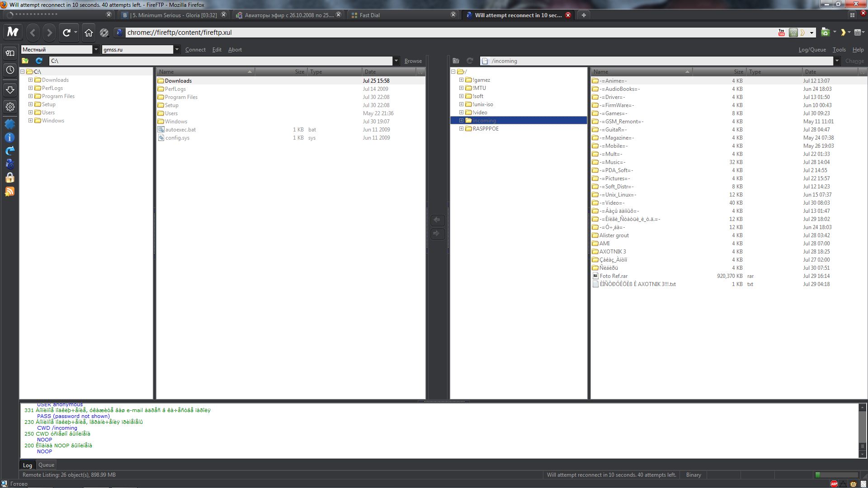Click the Connect button
Screen dimensions: 868x488
tap(195, 50)
